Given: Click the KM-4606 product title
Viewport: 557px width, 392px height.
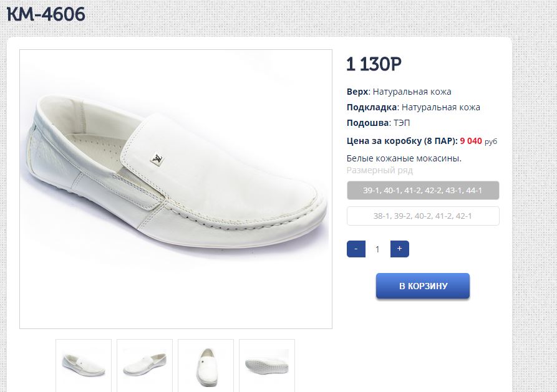Looking at the screenshot, I should pos(46,14).
